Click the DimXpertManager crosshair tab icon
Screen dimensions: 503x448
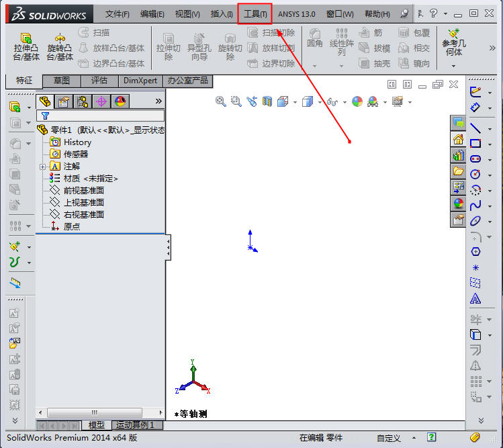click(x=101, y=101)
